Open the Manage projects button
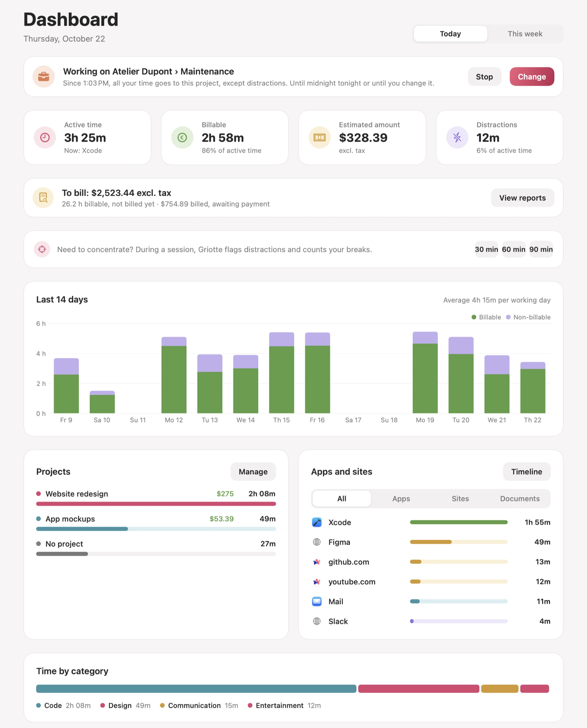Image resolution: width=587 pixels, height=728 pixels. [x=253, y=471]
